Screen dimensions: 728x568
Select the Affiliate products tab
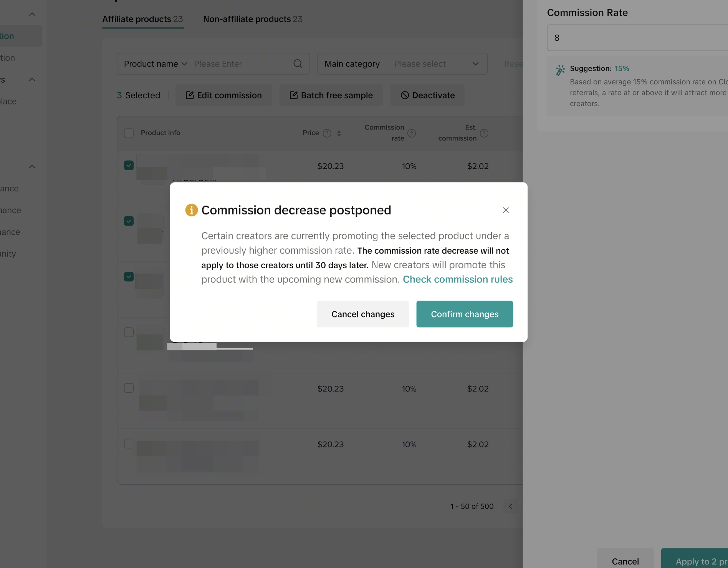142,19
